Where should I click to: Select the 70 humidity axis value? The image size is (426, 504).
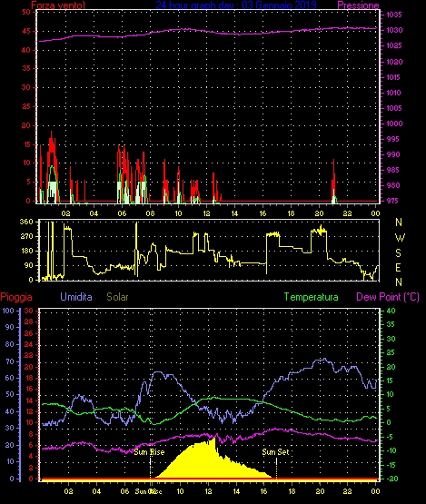click(10, 362)
